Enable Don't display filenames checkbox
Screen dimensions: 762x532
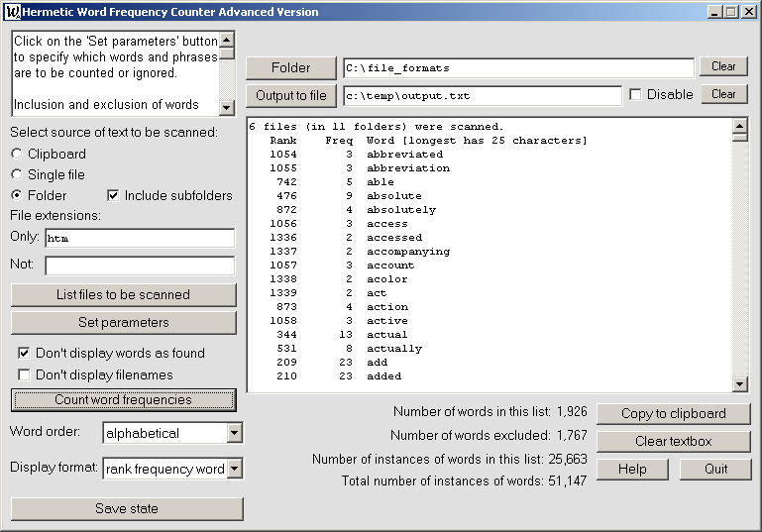click(25, 374)
